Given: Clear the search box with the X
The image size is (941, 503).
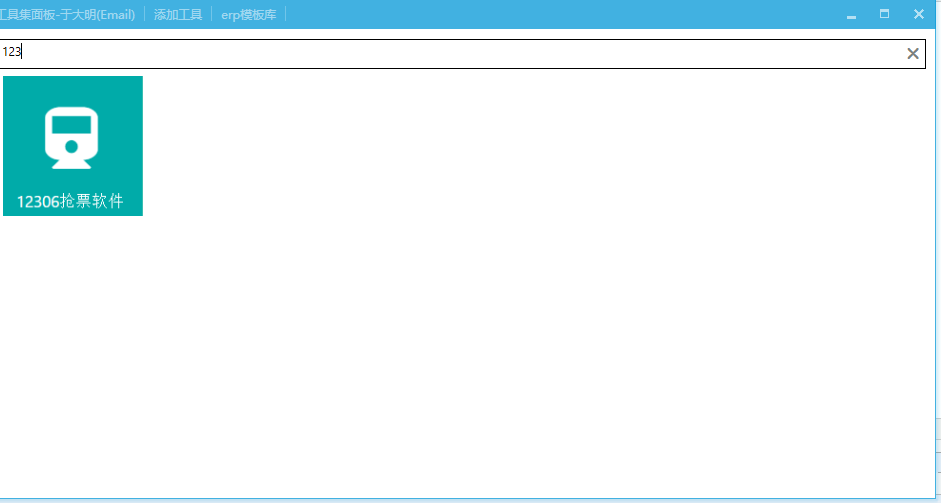Looking at the screenshot, I should coord(913,54).
